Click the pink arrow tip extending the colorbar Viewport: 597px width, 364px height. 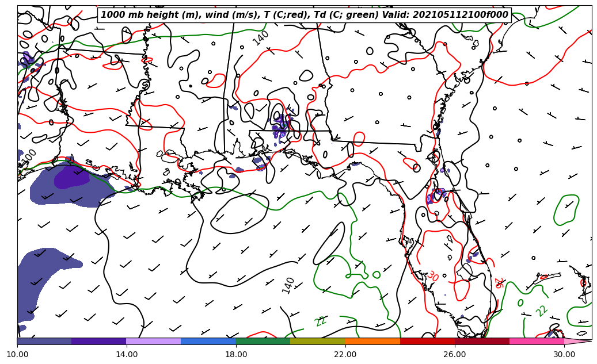click(577, 341)
